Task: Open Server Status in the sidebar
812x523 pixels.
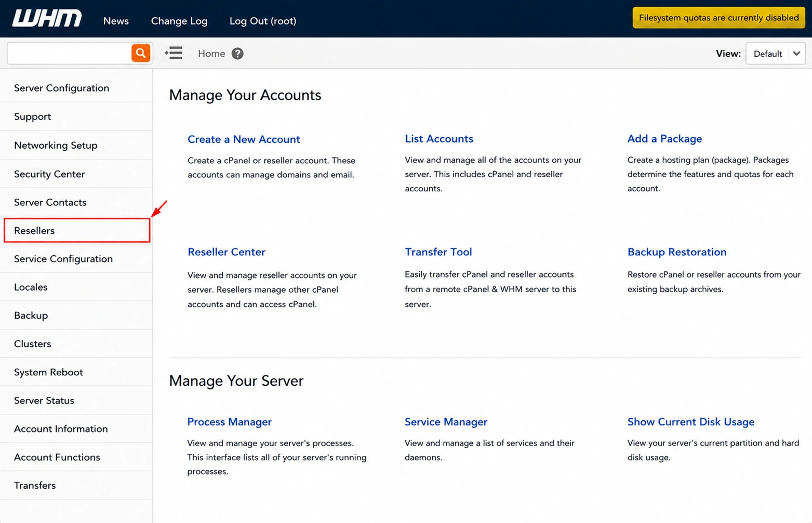Action: tap(76, 400)
